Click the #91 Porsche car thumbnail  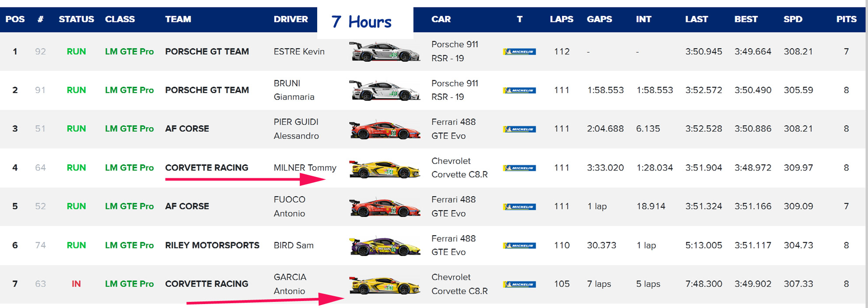tap(384, 90)
